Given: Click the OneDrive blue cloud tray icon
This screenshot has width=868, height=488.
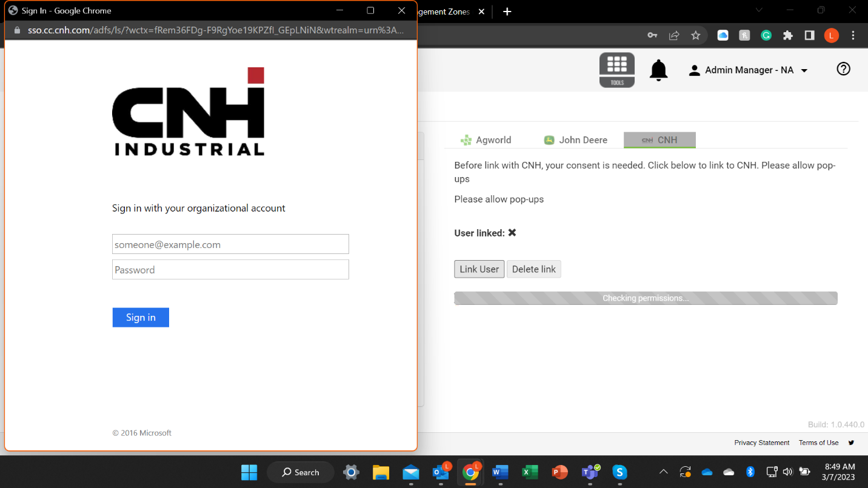Looking at the screenshot, I should click(x=707, y=472).
